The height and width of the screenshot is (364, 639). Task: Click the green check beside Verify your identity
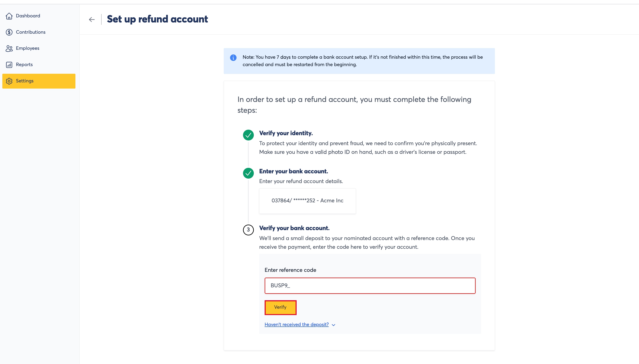coord(248,135)
